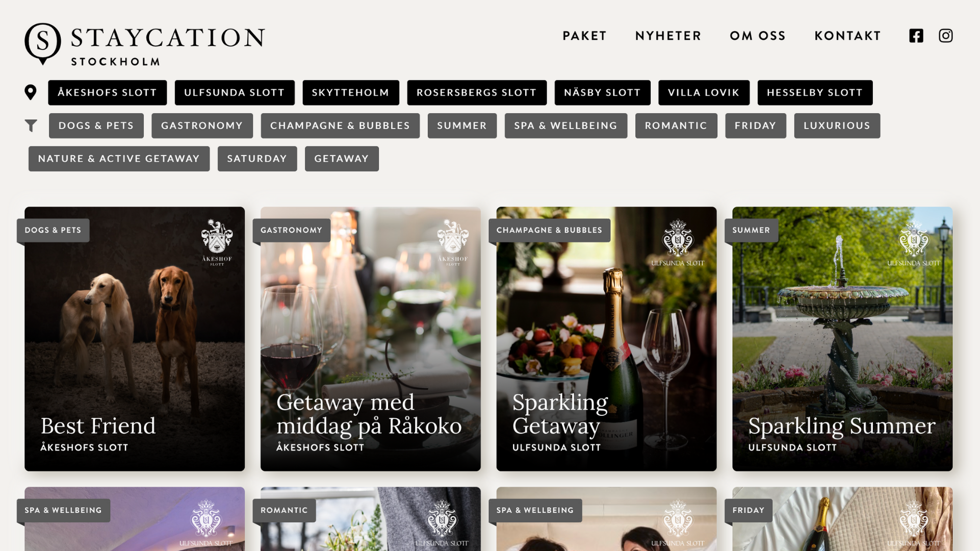Toggle the Nature & Active Getaway filter
Viewport: 980px width, 551px height.
pos(119,159)
